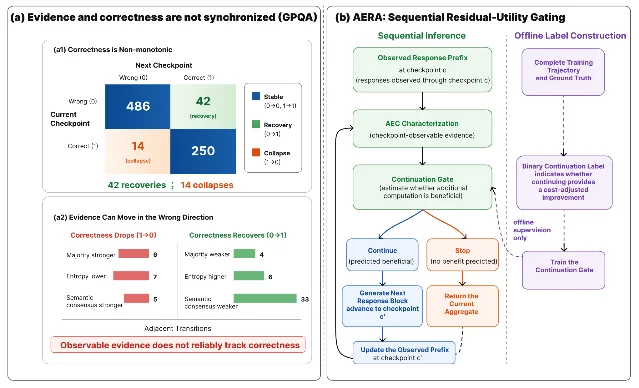This screenshot has height=388, width=639.
Task: Click the 'offline supervision only' annotation
Action: point(531,230)
